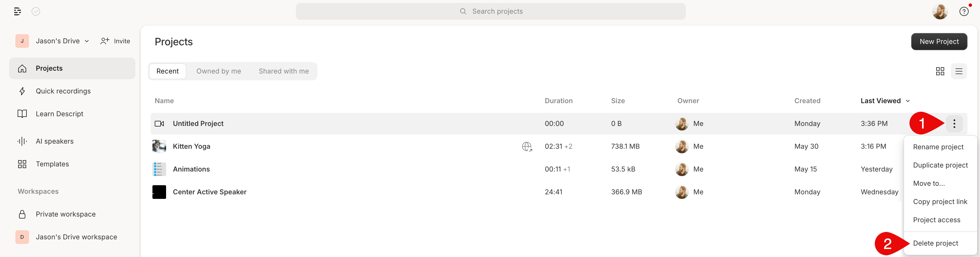The height and width of the screenshot is (257, 980).
Task: Click the Invite add-person icon
Action: [105, 41]
